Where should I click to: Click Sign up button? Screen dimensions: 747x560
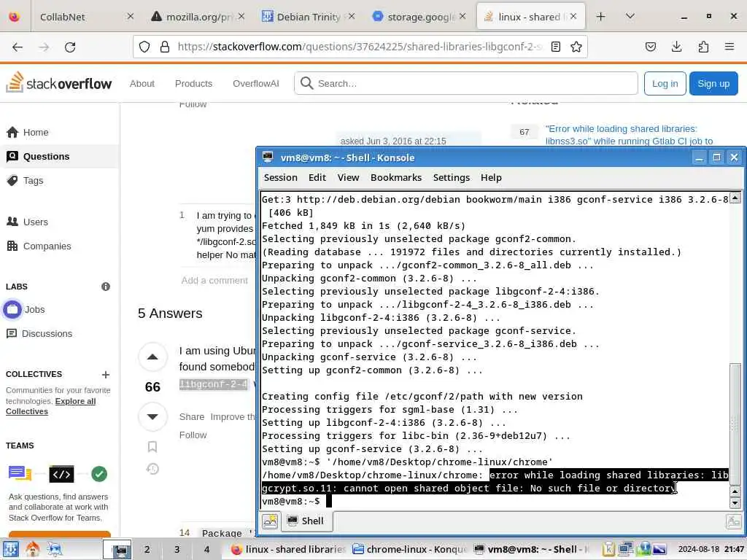[x=713, y=83]
